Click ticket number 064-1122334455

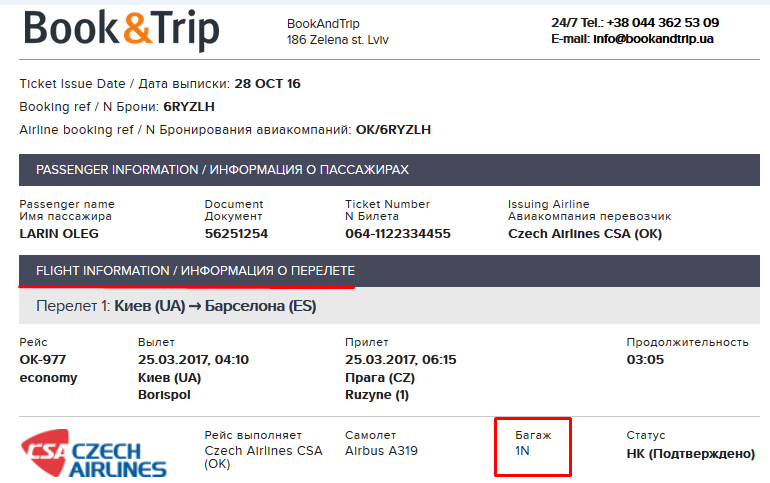pos(398,234)
